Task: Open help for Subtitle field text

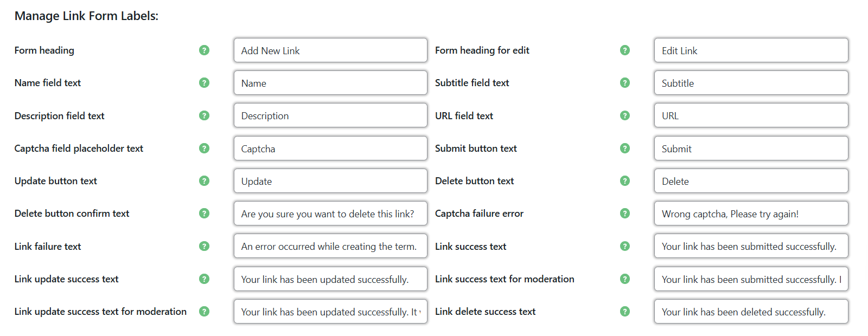Action: click(x=625, y=82)
